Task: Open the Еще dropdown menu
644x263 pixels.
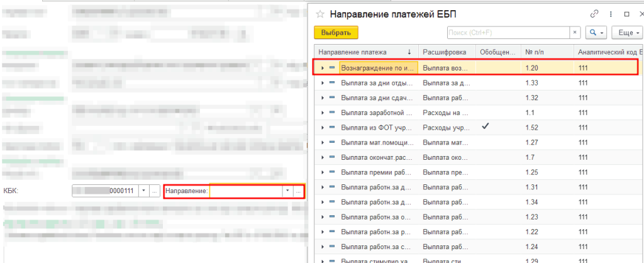Action: coord(627,33)
